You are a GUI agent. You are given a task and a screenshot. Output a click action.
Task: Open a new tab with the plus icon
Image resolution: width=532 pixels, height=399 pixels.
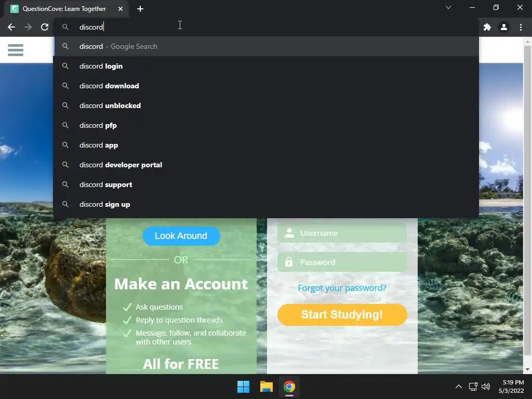tap(140, 9)
